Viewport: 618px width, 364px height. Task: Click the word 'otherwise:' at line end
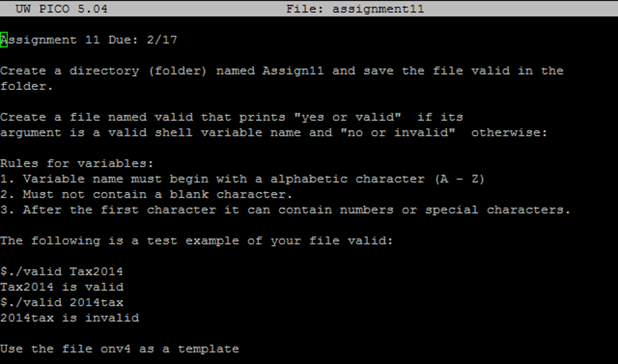click(509, 133)
